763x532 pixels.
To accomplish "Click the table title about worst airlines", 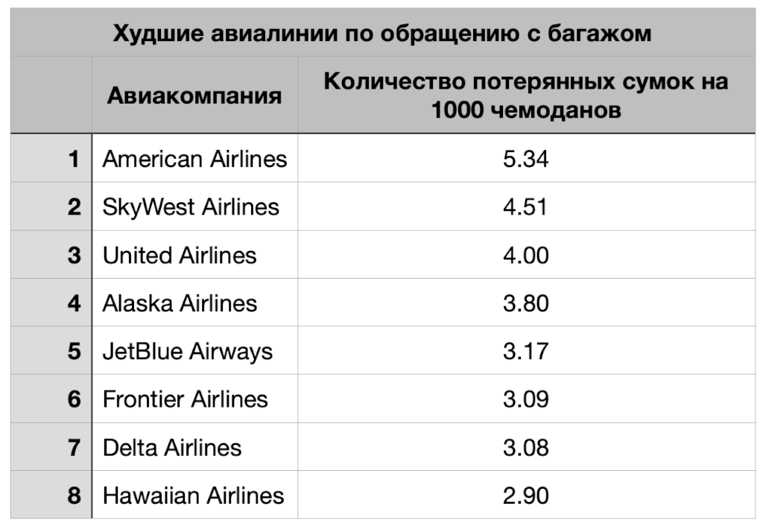I will point(381,34).
